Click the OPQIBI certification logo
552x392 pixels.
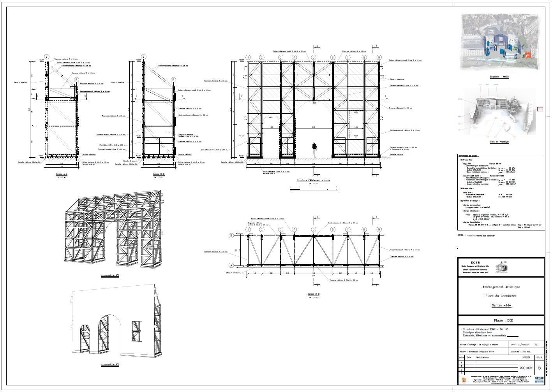pos(539,379)
